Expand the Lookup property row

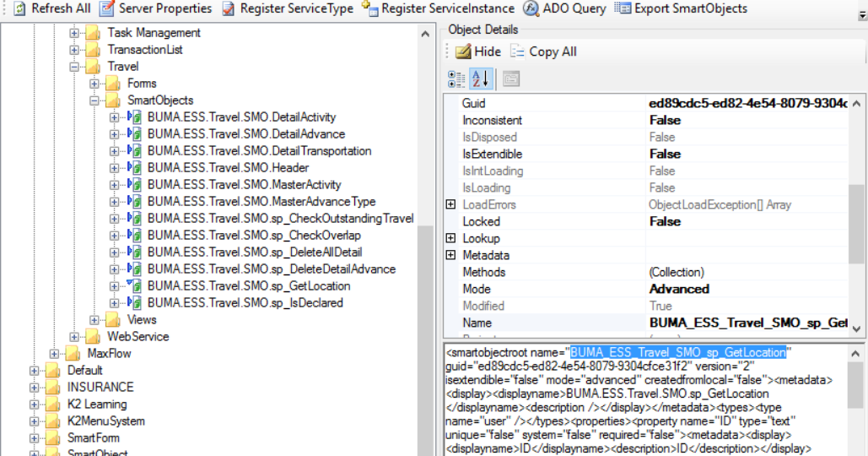tap(451, 238)
